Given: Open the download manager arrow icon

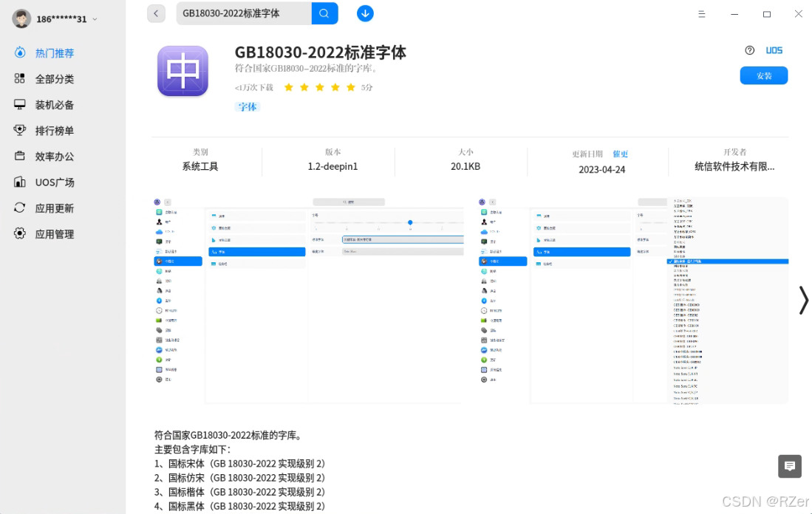Looking at the screenshot, I should (x=365, y=13).
